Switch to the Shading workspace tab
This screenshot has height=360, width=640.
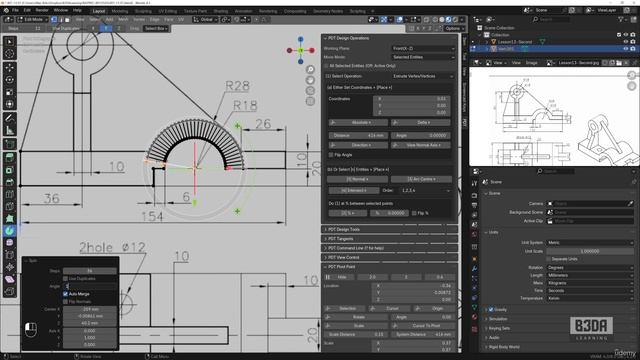click(221, 11)
